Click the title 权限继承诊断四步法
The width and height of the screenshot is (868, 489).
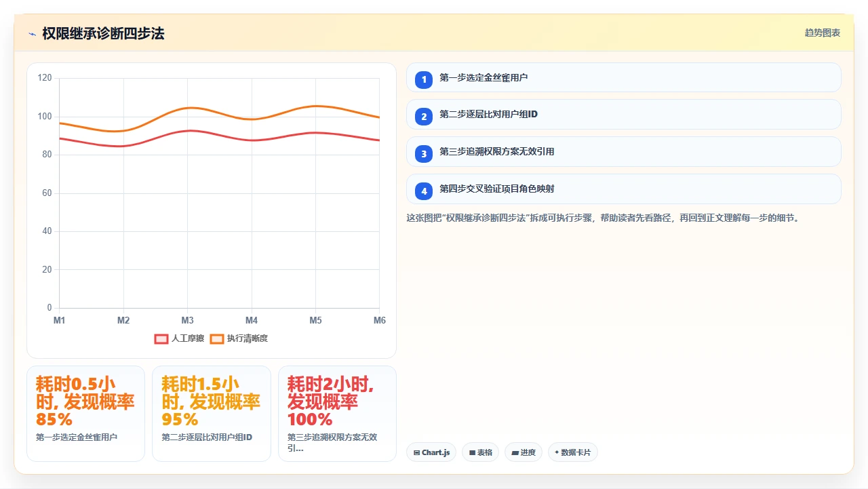(103, 33)
